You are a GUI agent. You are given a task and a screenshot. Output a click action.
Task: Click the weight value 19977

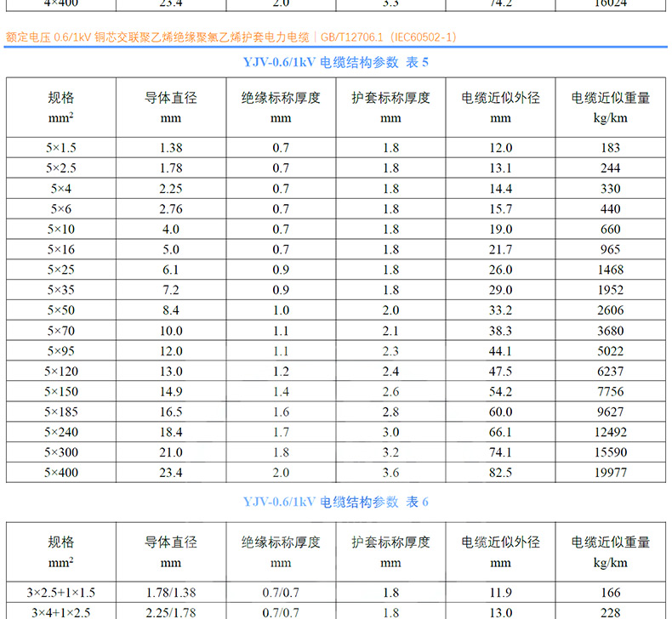coord(611,473)
